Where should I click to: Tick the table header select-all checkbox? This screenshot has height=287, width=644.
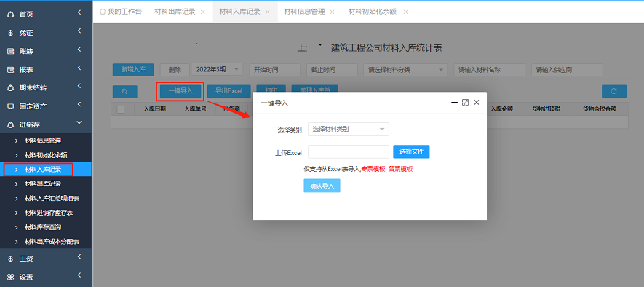point(120,109)
